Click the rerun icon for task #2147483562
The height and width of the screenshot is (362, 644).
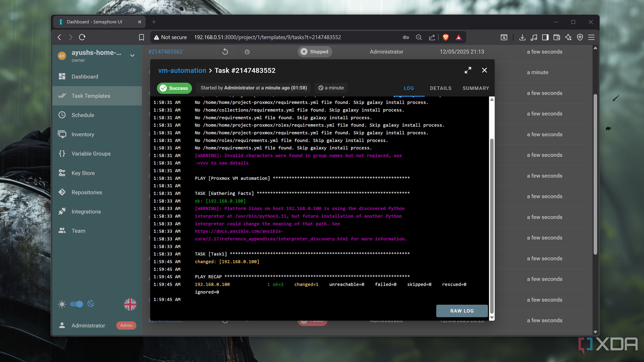click(x=225, y=52)
